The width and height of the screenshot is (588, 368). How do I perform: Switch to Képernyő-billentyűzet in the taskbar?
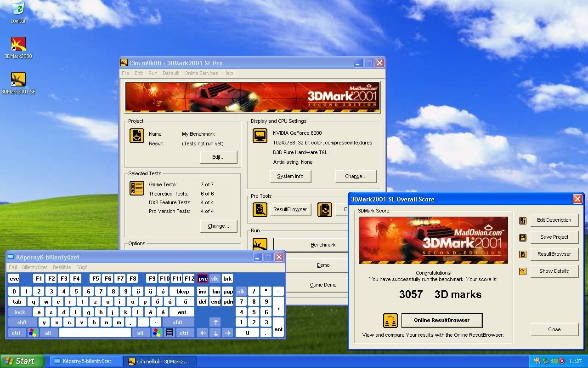86,361
